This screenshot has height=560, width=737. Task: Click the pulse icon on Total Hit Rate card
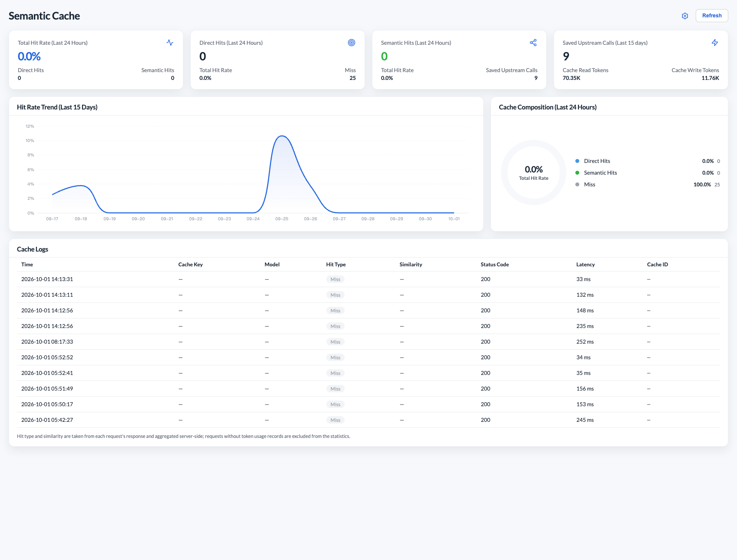click(170, 43)
